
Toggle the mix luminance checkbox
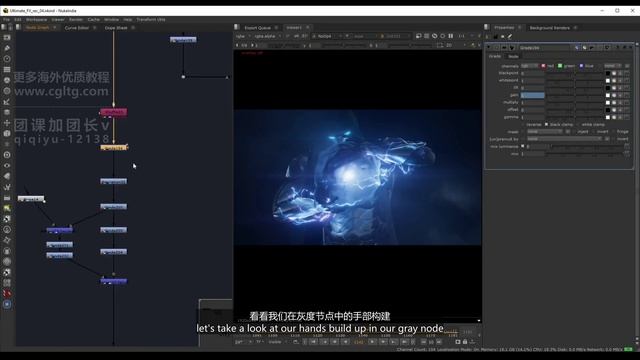click(523, 146)
